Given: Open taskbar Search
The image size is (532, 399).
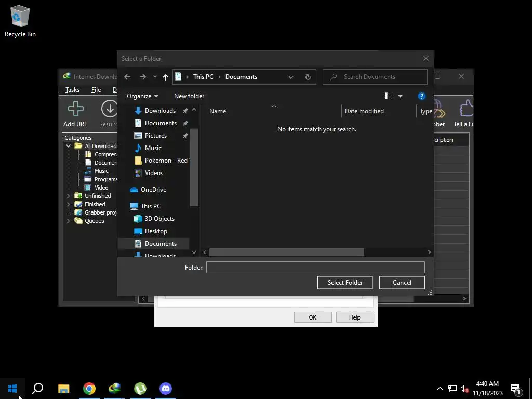Looking at the screenshot, I should click(x=37, y=389).
